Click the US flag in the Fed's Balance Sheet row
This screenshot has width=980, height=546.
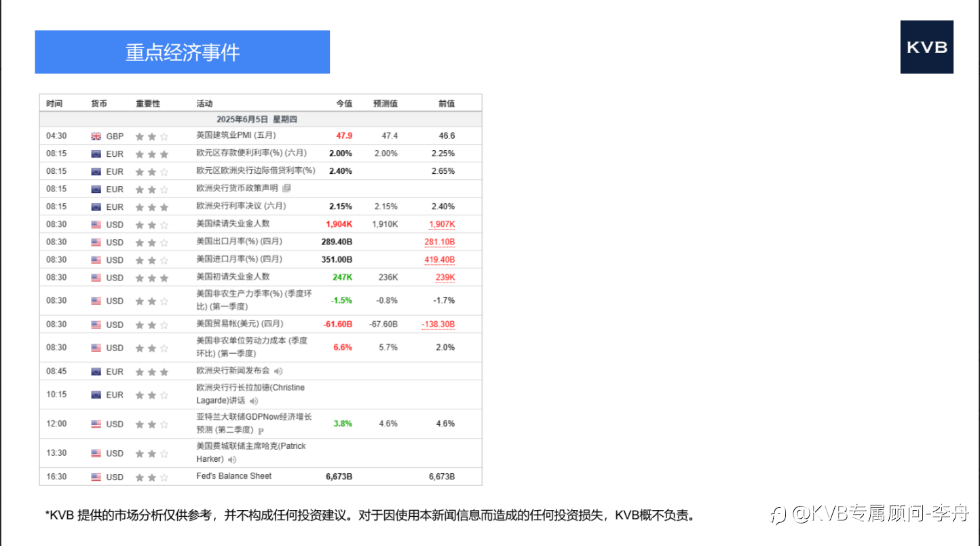tap(96, 477)
